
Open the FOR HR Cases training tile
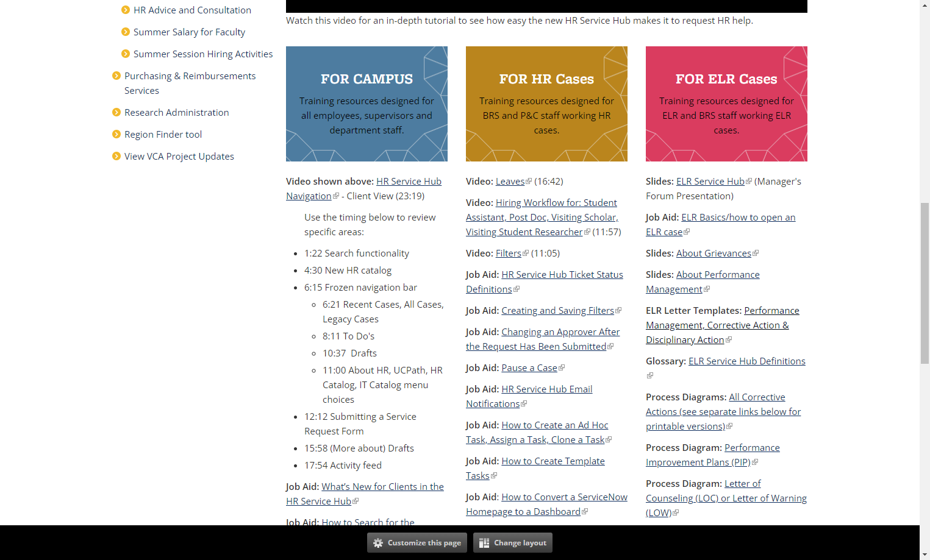[x=546, y=104]
